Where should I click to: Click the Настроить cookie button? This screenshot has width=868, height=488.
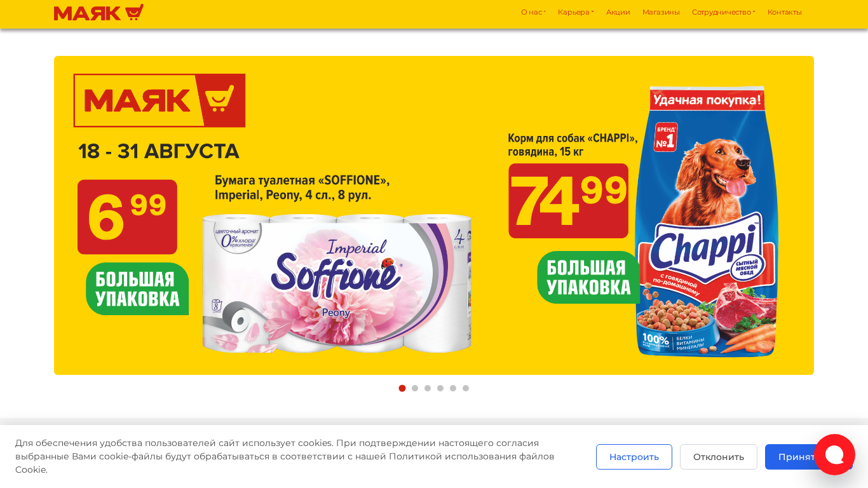pyautogui.click(x=634, y=457)
